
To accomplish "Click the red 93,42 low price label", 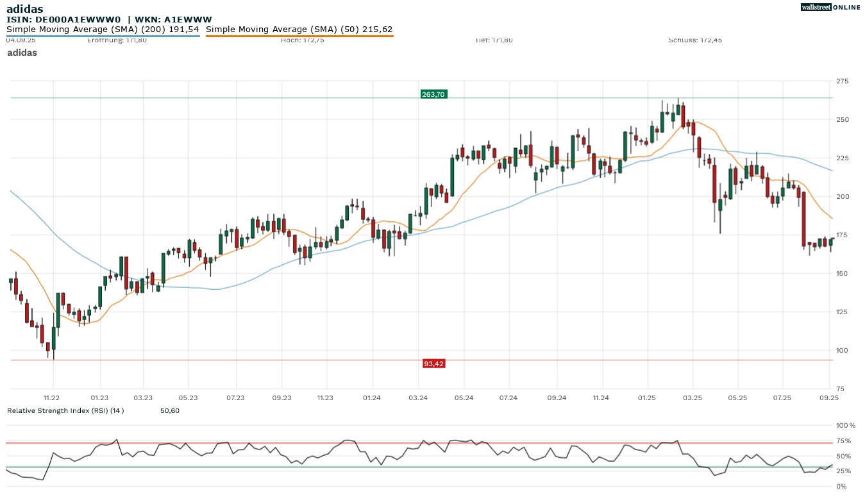I will (433, 364).
